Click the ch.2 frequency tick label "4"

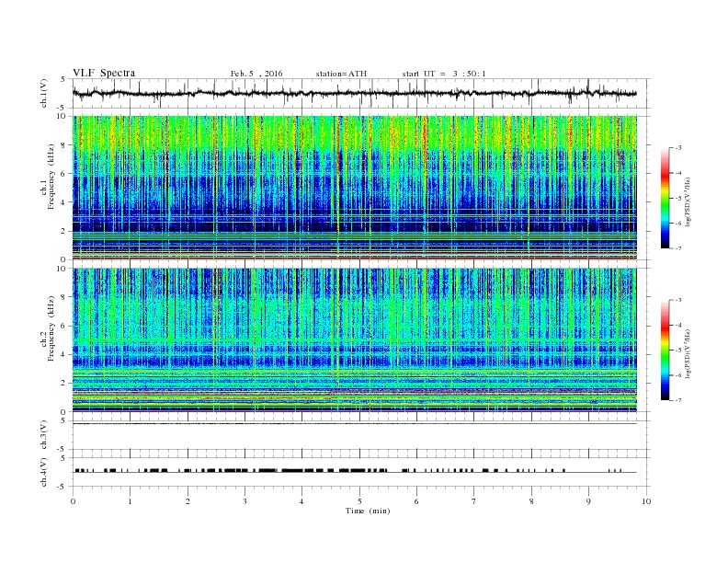(x=64, y=354)
